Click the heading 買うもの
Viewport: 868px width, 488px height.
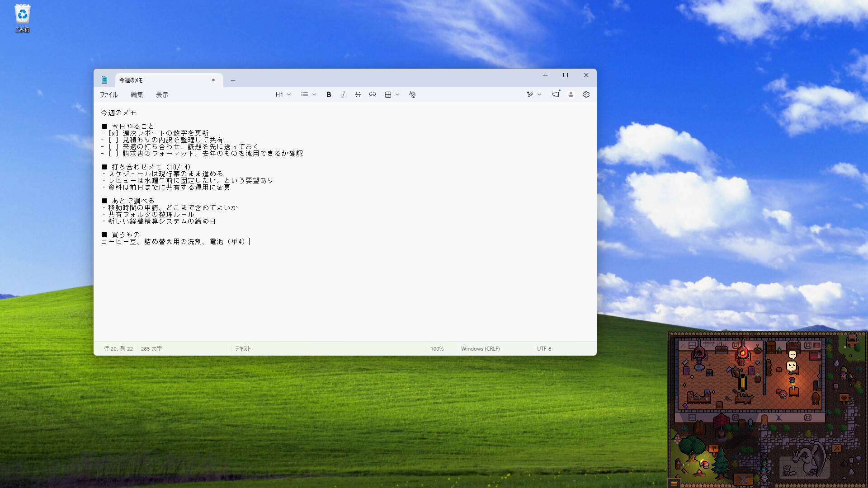tap(126, 235)
